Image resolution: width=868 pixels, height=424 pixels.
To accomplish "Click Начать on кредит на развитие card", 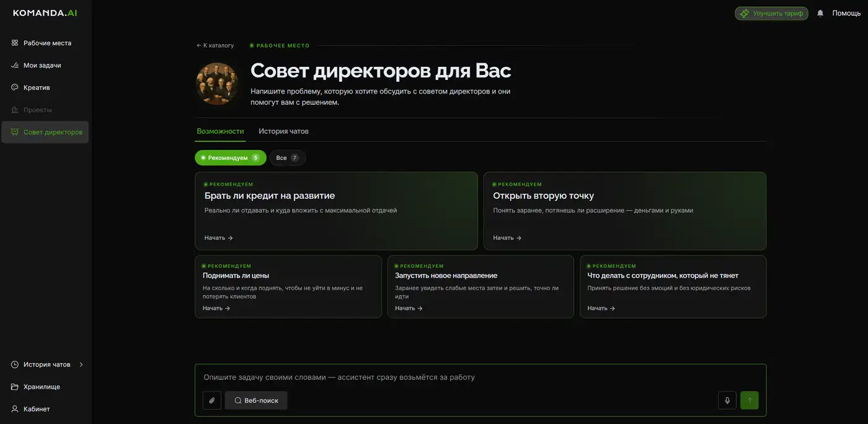I will (219, 238).
